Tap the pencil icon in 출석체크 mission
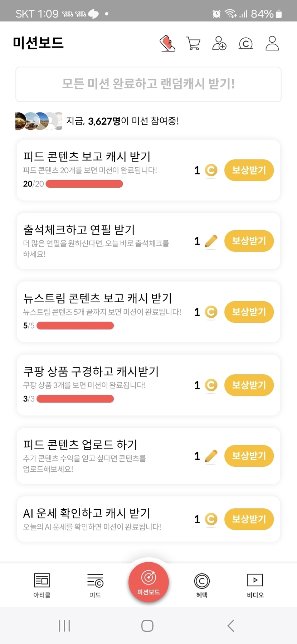This screenshot has width=297, height=644. pos(211,241)
